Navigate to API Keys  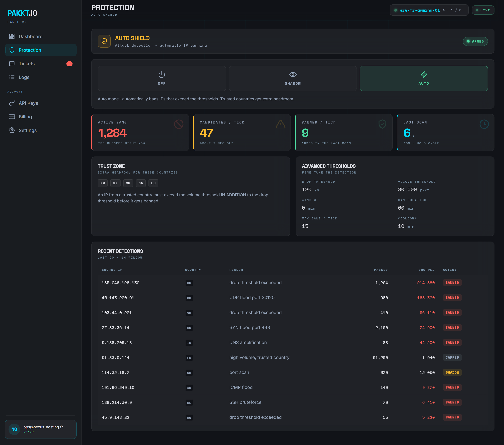pos(41,103)
